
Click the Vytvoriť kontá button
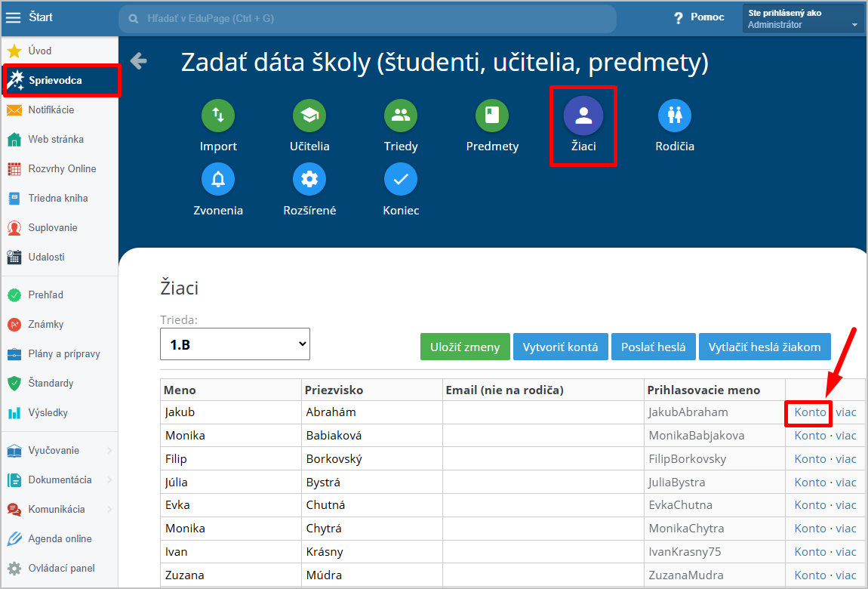pos(560,347)
